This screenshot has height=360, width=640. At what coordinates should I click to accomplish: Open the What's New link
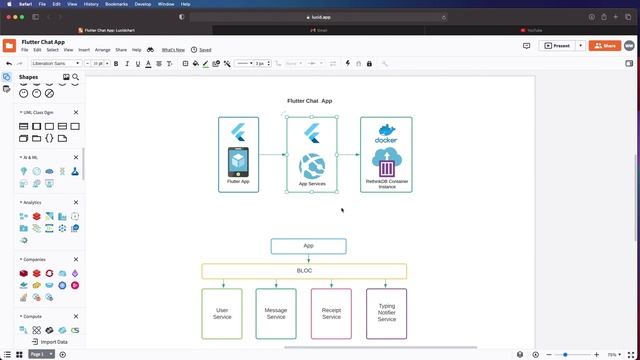coord(173,50)
